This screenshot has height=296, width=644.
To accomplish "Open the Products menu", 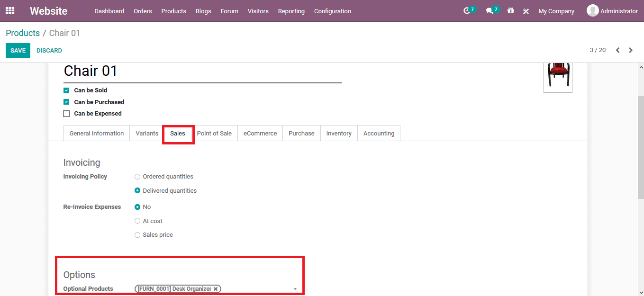I will pos(173,11).
